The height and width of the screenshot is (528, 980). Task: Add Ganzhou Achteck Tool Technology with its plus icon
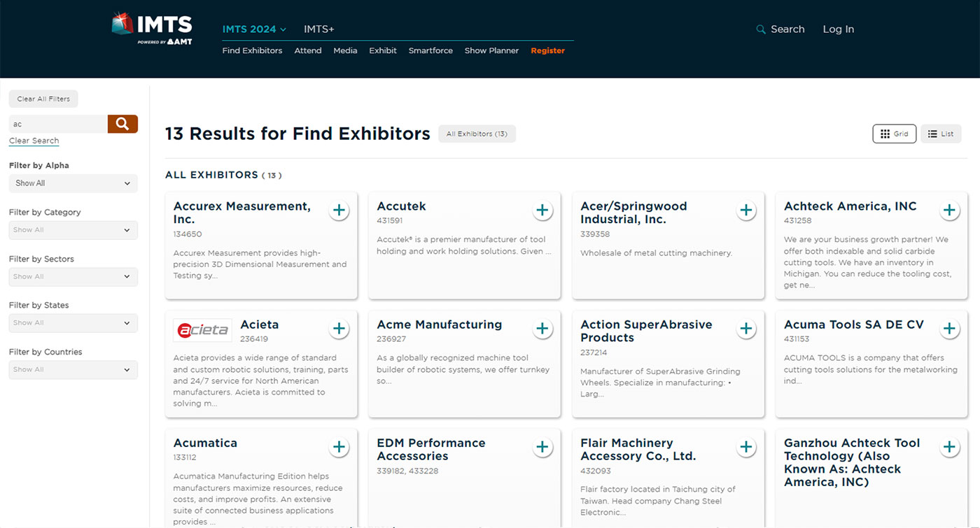(949, 446)
